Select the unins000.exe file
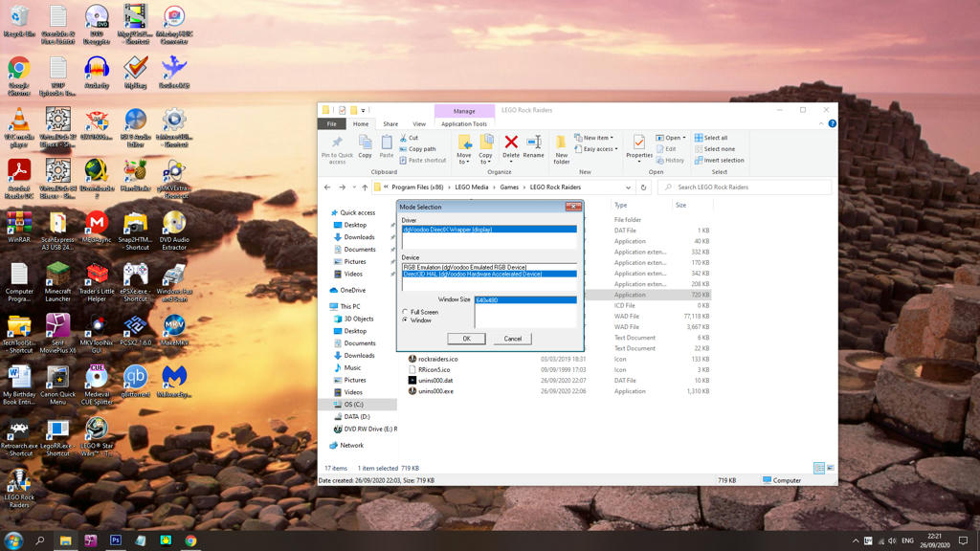The height and width of the screenshot is (551, 980). 435,391
